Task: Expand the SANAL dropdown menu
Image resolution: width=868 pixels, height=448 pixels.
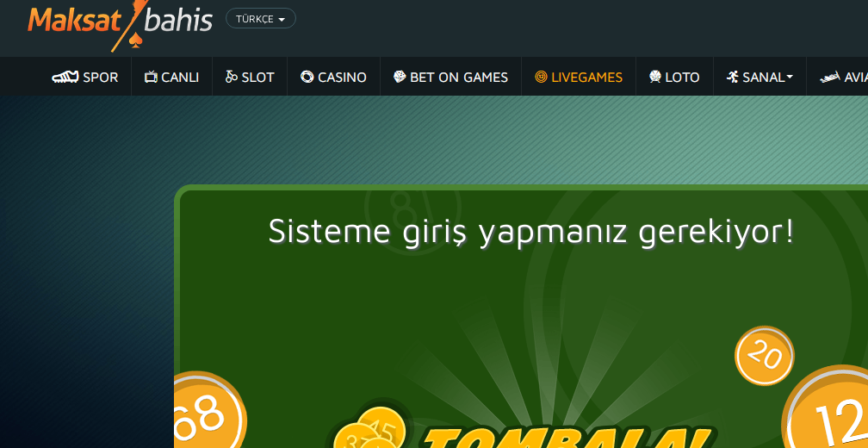Action: (x=759, y=77)
